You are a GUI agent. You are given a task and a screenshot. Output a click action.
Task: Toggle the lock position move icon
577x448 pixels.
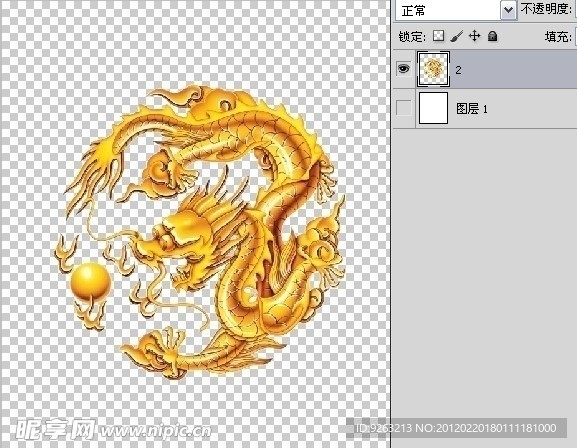475,36
